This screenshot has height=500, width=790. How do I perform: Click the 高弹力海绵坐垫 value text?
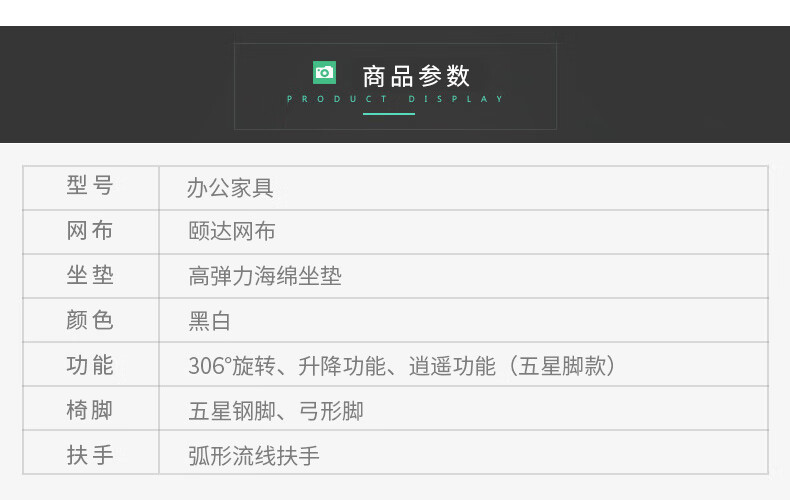[x=265, y=277]
